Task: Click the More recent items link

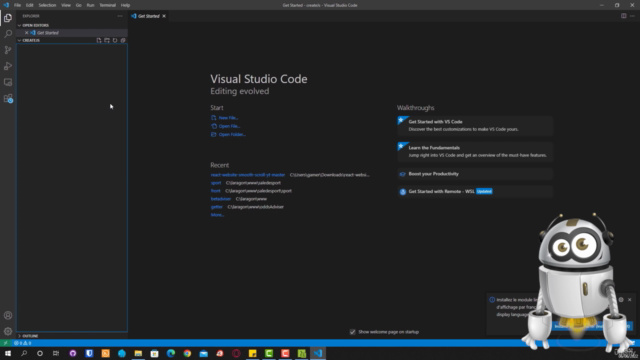Action: tap(217, 215)
